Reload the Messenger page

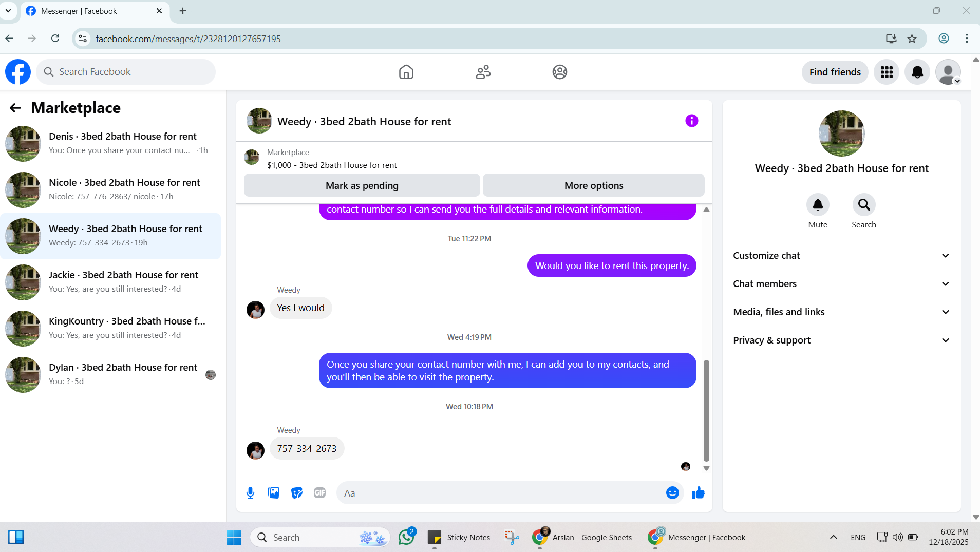[55, 39]
